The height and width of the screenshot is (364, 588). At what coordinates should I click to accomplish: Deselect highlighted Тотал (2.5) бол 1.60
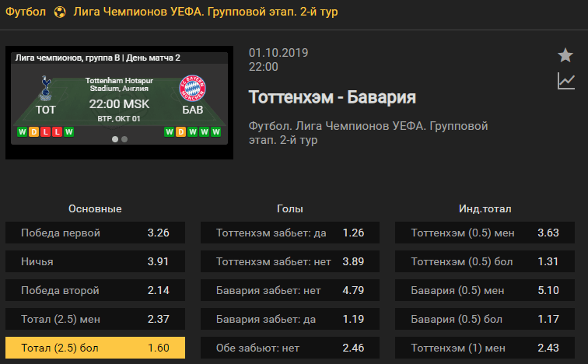point(95,348)
